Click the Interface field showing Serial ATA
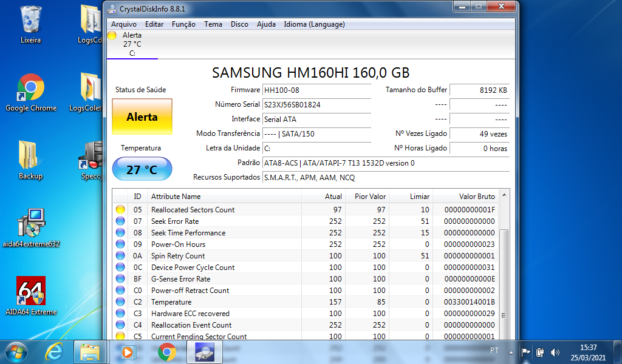Viewport: 622px width, 364px height. pyautogui.click(x=317, y=120)
